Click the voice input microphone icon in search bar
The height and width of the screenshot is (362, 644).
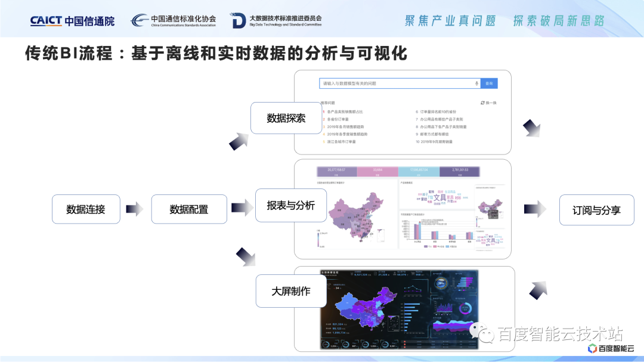[477, 83]
